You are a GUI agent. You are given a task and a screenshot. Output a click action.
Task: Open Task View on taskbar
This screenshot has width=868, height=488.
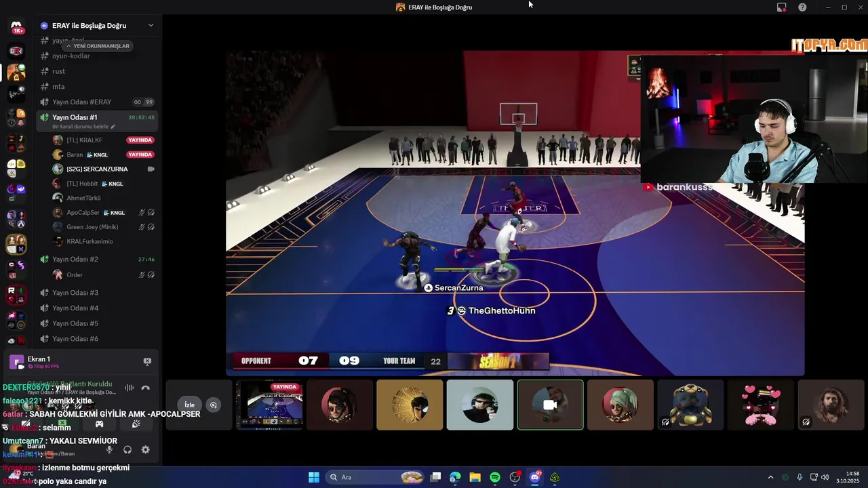[436, 477]
